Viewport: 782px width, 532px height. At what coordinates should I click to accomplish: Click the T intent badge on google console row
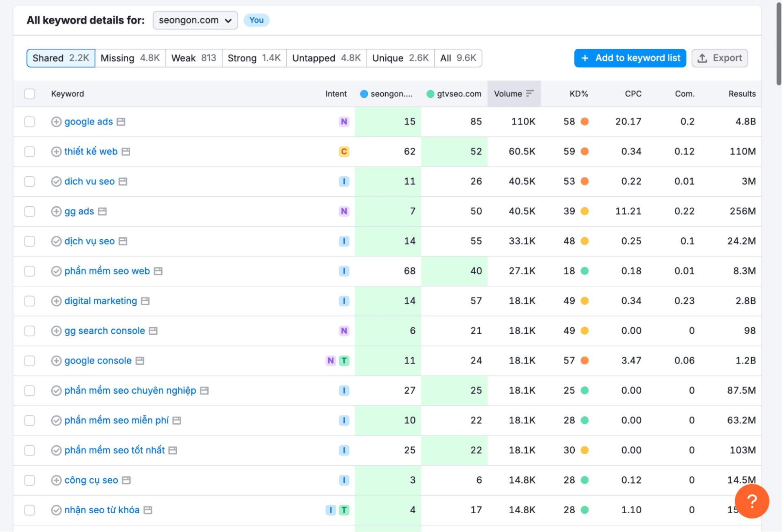[x=344, y=361]
